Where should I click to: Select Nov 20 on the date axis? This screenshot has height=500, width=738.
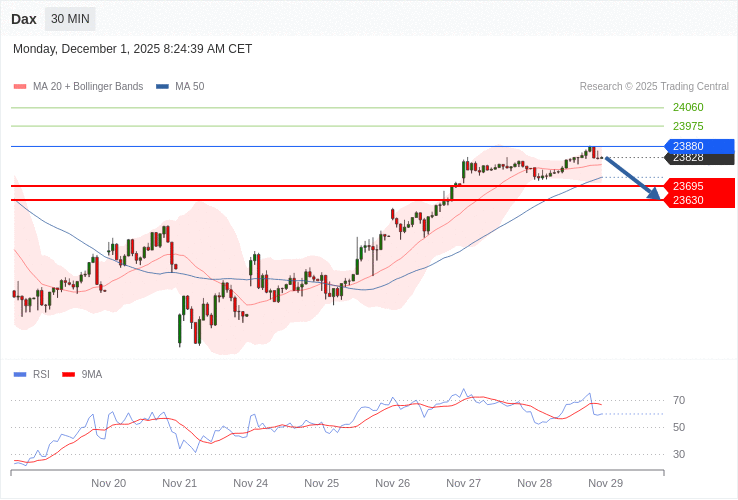pyautogui.click(x=108, y=483)
